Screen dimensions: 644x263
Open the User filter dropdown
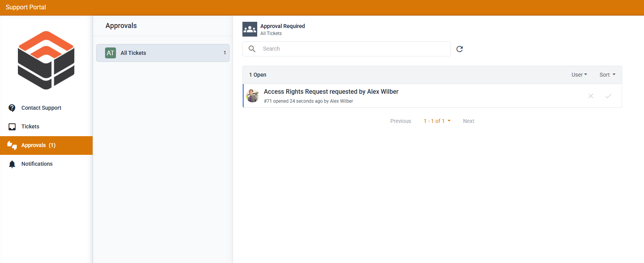tap(579, 75)
